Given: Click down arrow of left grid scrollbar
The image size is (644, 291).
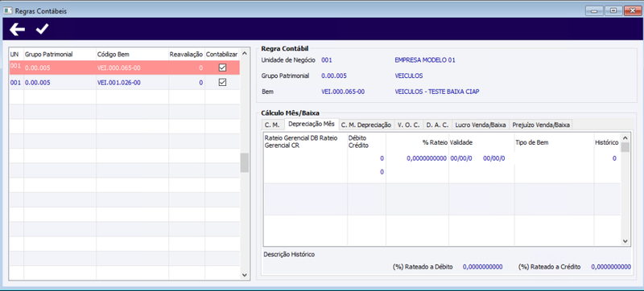Looking at the screenshot, I should pos(245,275).
